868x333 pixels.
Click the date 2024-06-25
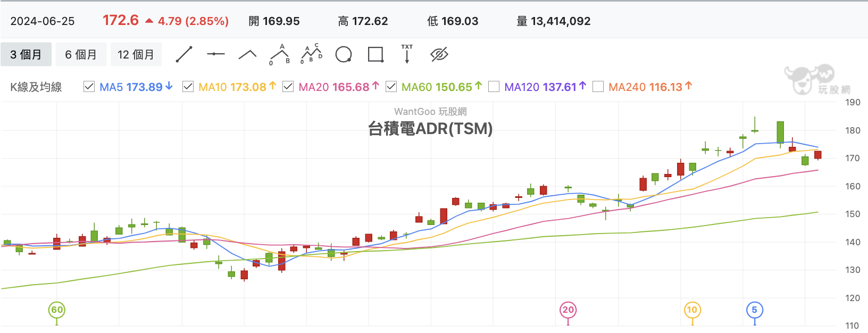point(43,21)
